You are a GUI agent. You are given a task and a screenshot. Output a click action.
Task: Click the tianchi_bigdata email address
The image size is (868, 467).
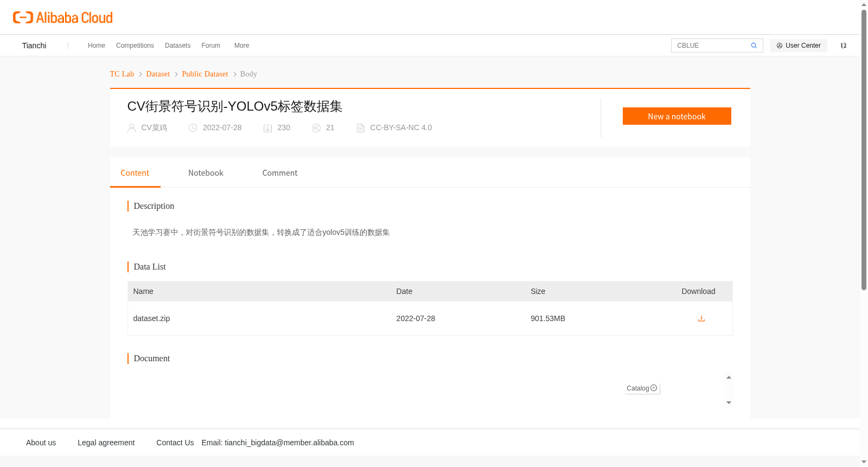[289, 443]
